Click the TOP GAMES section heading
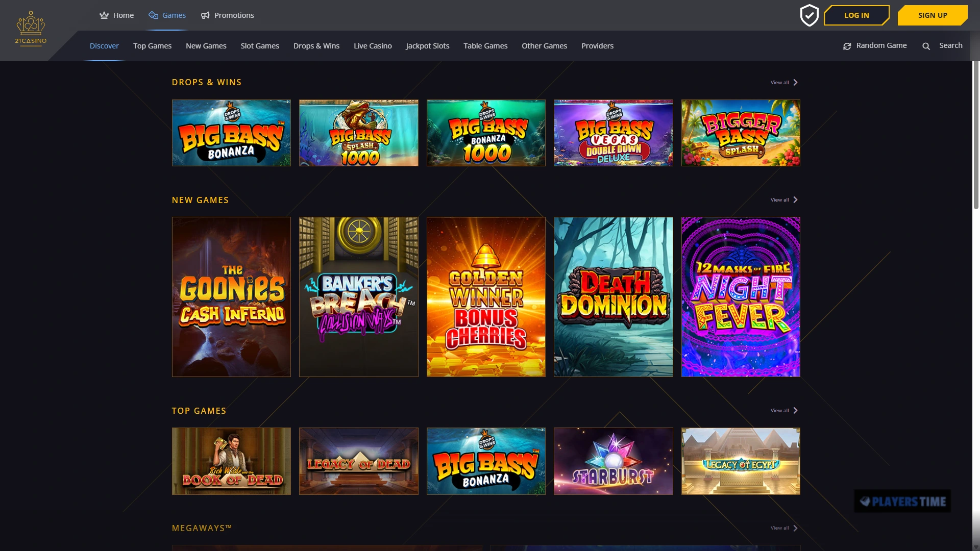 pyautogui.click(x=199, y=411)
